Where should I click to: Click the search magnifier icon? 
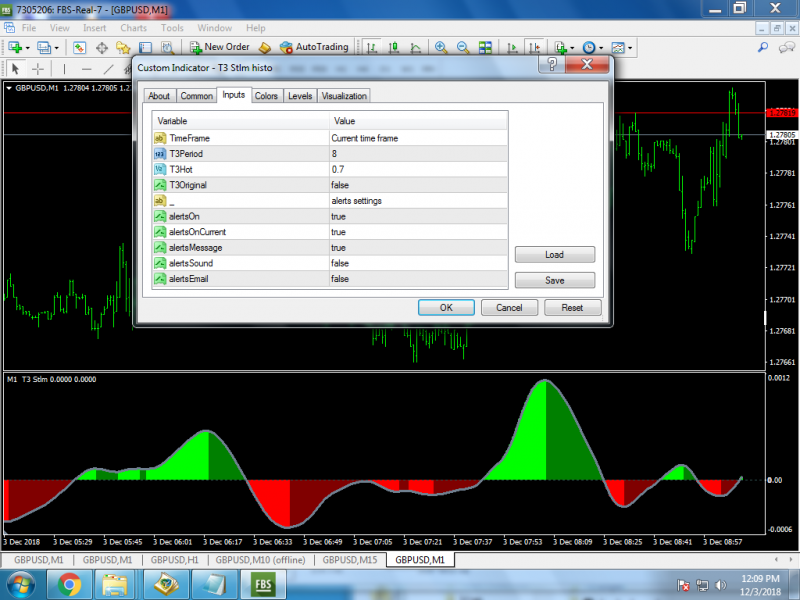pyautogui.click(x=763, y=47)
